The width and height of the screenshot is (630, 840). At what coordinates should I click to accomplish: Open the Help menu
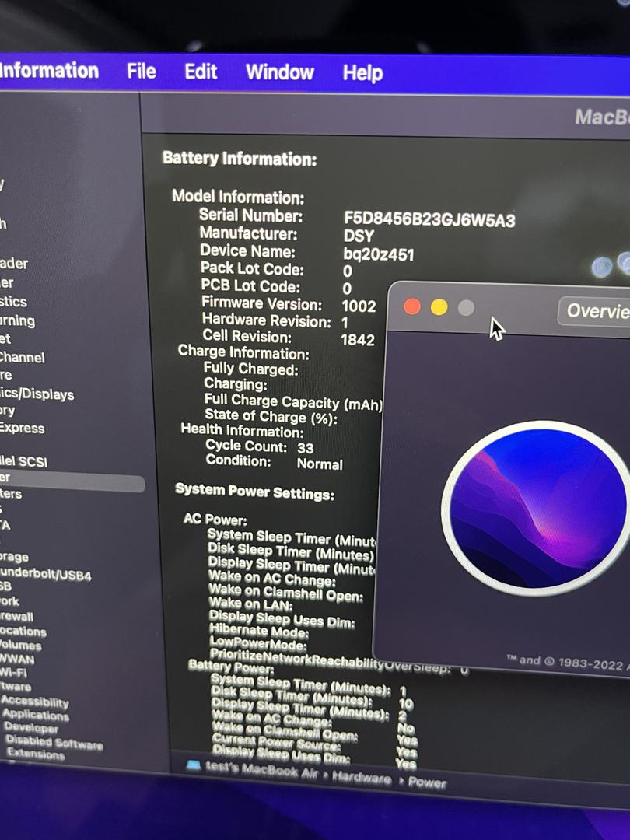(x=362, y=73)
